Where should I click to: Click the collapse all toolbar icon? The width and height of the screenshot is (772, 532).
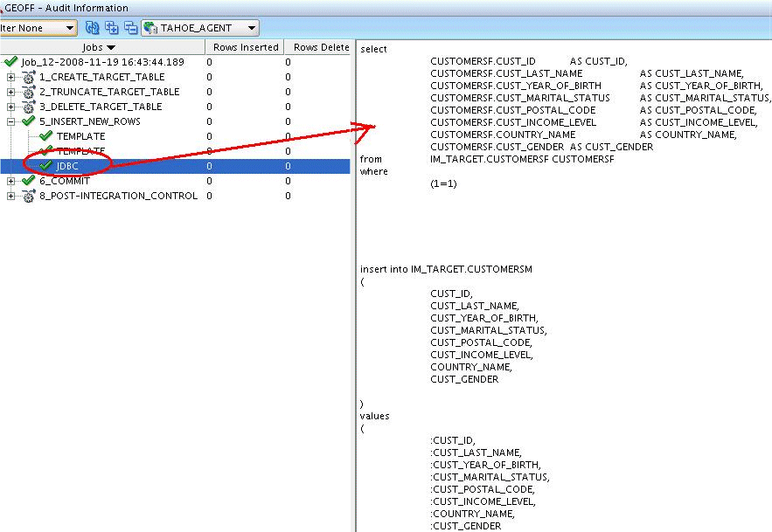130,28
